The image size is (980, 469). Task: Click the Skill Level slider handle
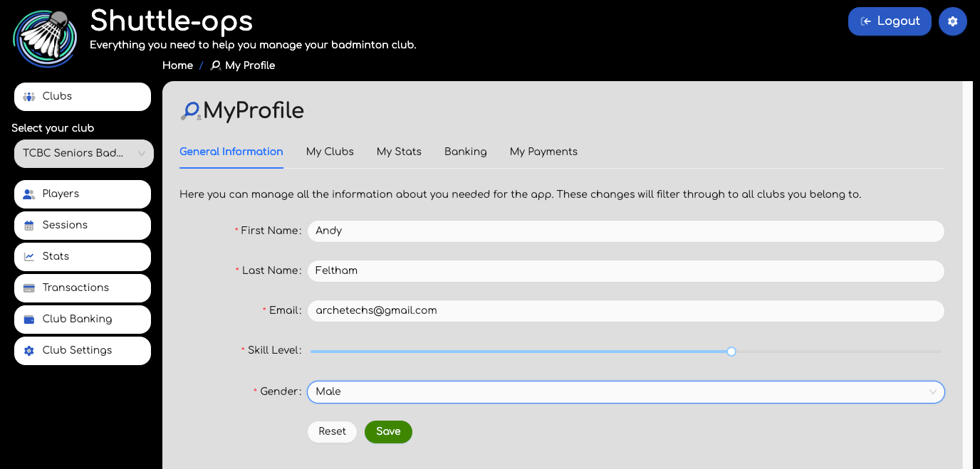point(731,352)
